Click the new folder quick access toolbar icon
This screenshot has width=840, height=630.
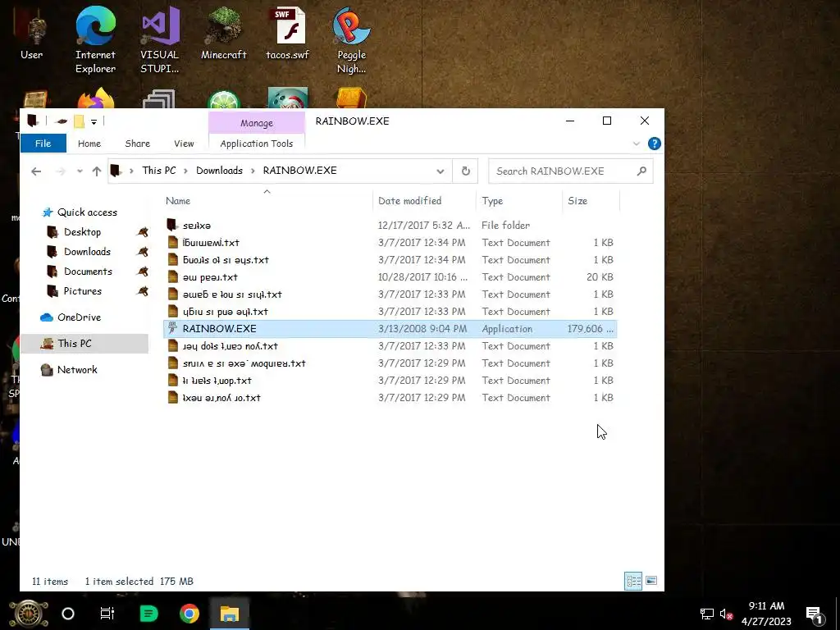coord(79,121)
